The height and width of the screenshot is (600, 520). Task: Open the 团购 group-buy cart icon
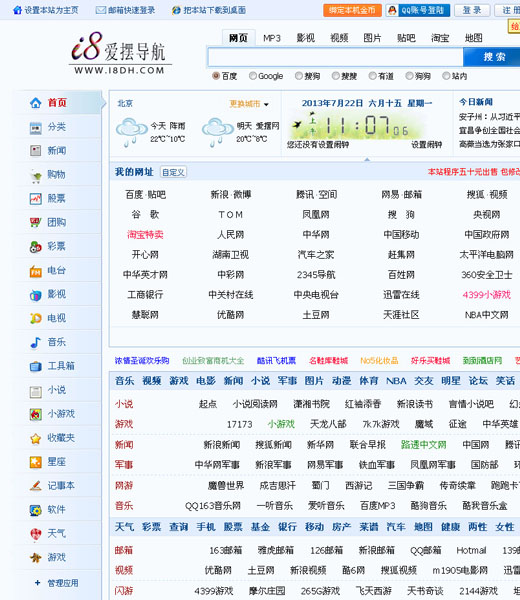click(x=36, y=222)
